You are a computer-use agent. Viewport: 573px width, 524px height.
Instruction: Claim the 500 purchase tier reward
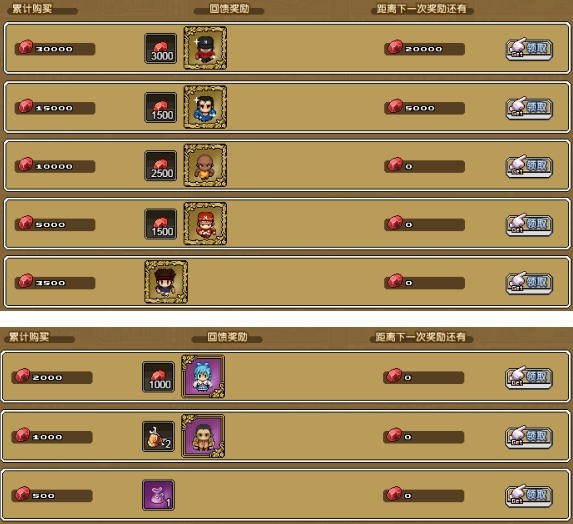pos(529,496)
